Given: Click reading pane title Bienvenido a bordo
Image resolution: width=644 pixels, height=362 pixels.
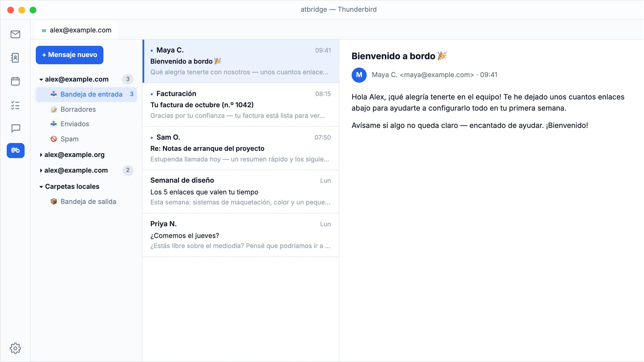Looking at the screenshot, I should [x=399, y=56].
